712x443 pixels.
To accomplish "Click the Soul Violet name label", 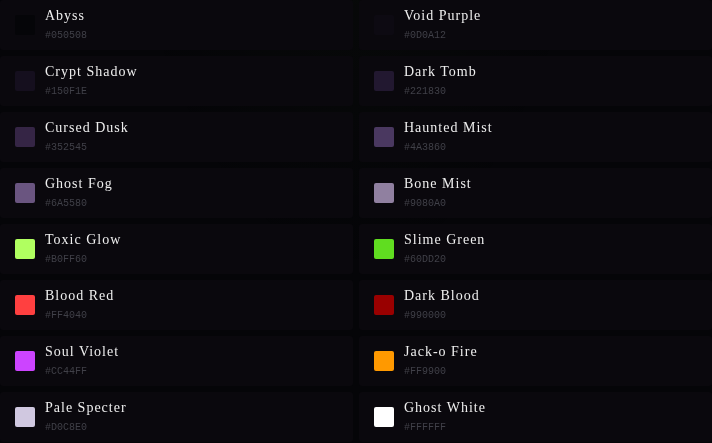I will point(82,352).
